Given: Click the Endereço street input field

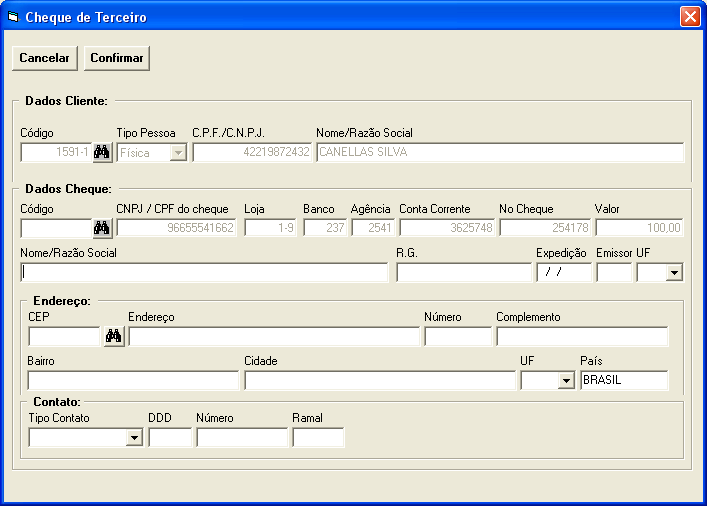Looking at the screenshot, I should [274, 336].
